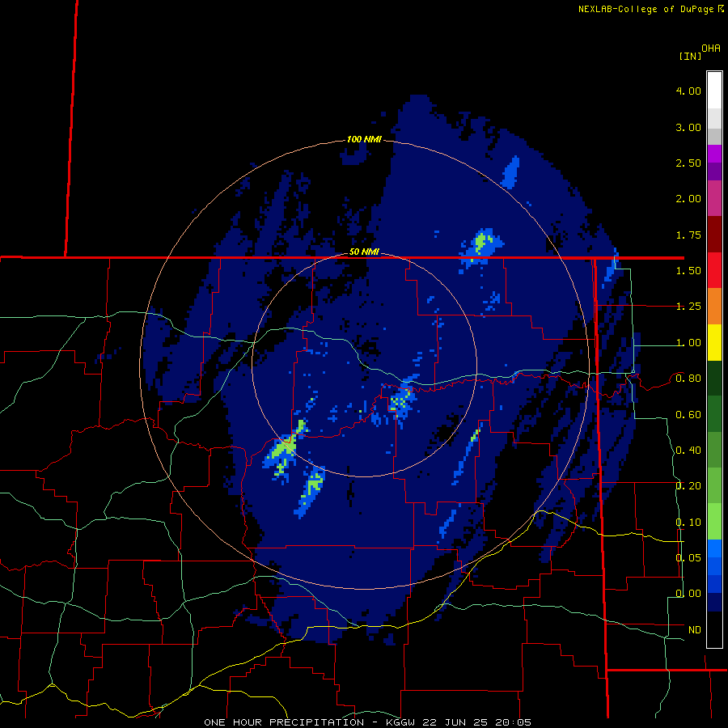Image resolution: width=728 pixels, height=728 pixels.
Task: Pick the white swatch in legend
Action: (714, 90)
